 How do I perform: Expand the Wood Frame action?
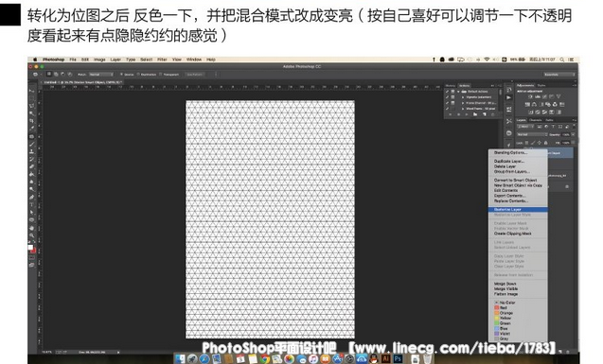(x=463, y=109)
